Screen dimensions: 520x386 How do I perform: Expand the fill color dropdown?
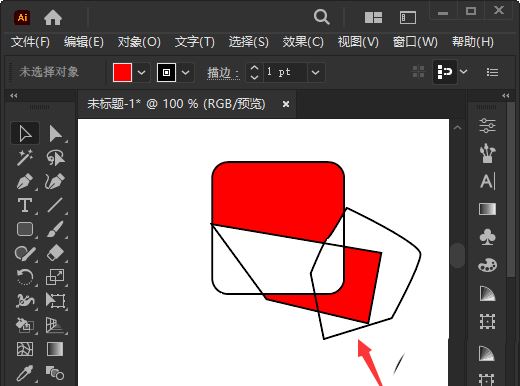point(141,72)
